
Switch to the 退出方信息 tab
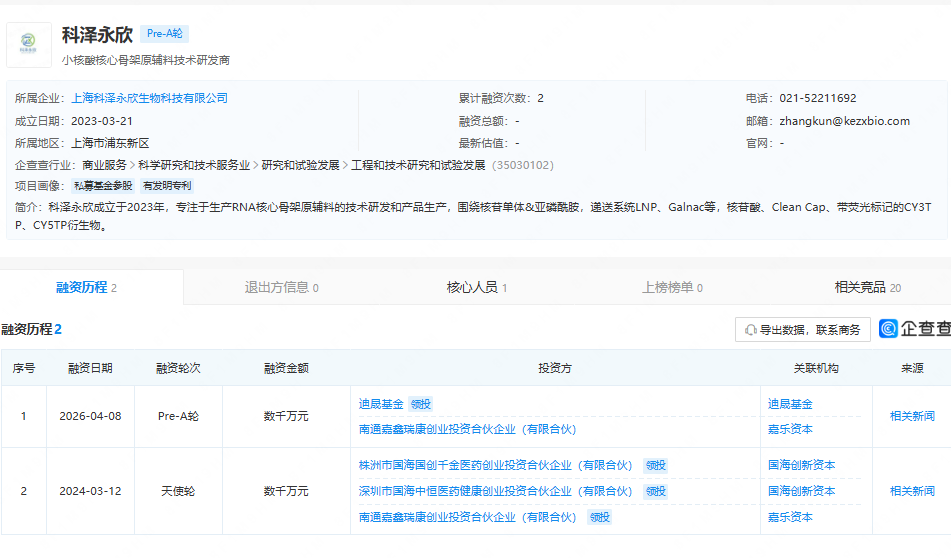(x=281, y=288)
